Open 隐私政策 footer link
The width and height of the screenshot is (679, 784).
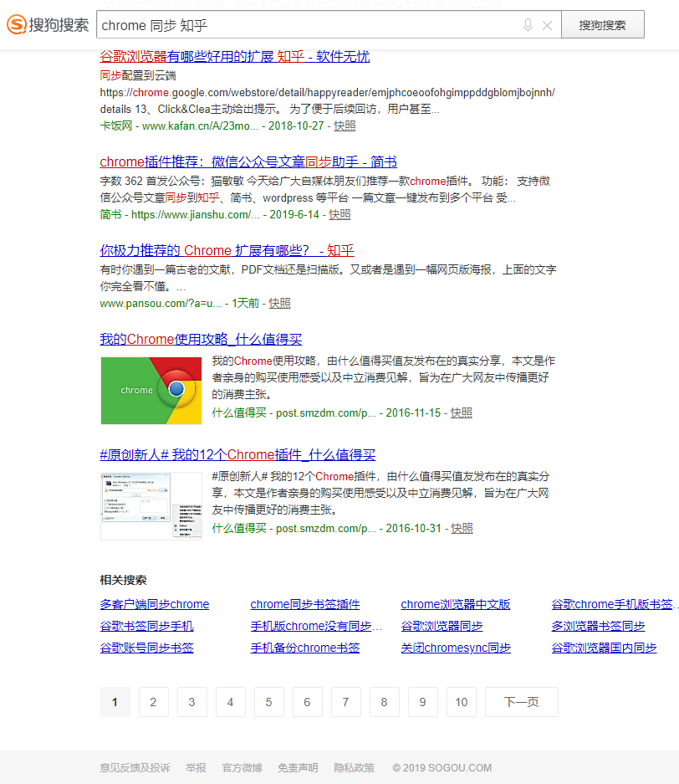point(355,767)
